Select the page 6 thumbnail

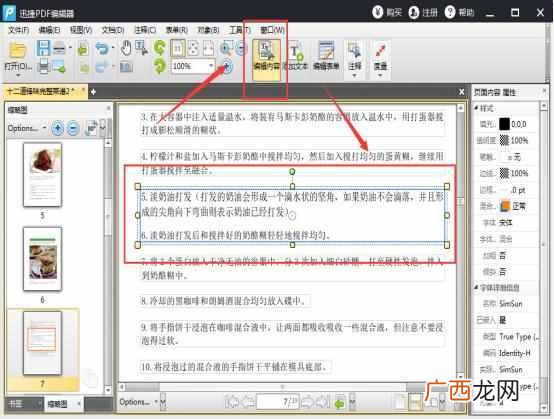click(x=42, y=259)
